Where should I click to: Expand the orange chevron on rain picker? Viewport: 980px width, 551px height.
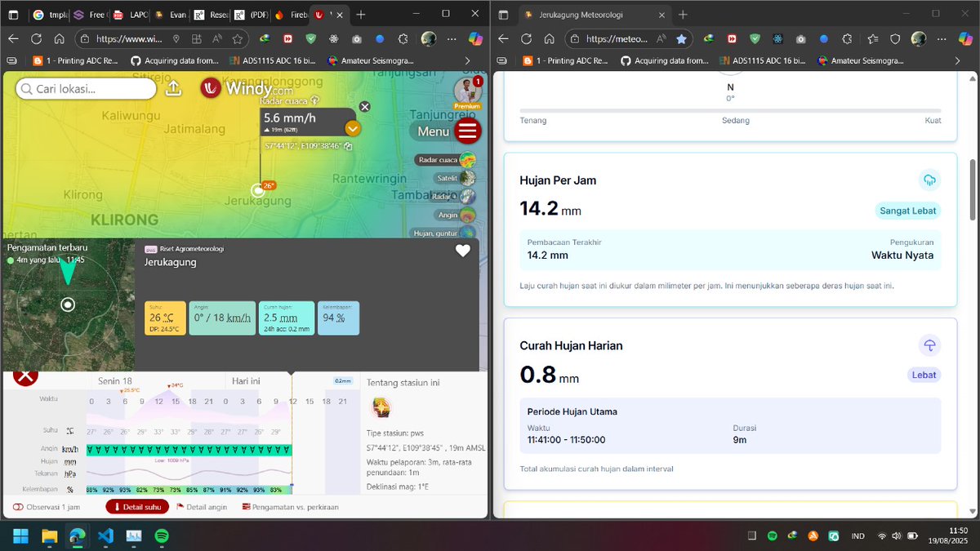point(353,128)
